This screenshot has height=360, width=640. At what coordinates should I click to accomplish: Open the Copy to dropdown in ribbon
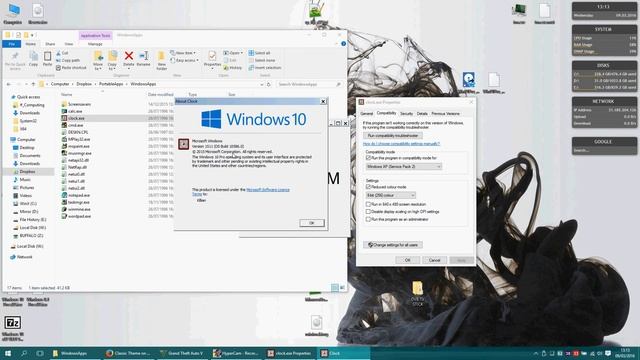coord(112,60)
